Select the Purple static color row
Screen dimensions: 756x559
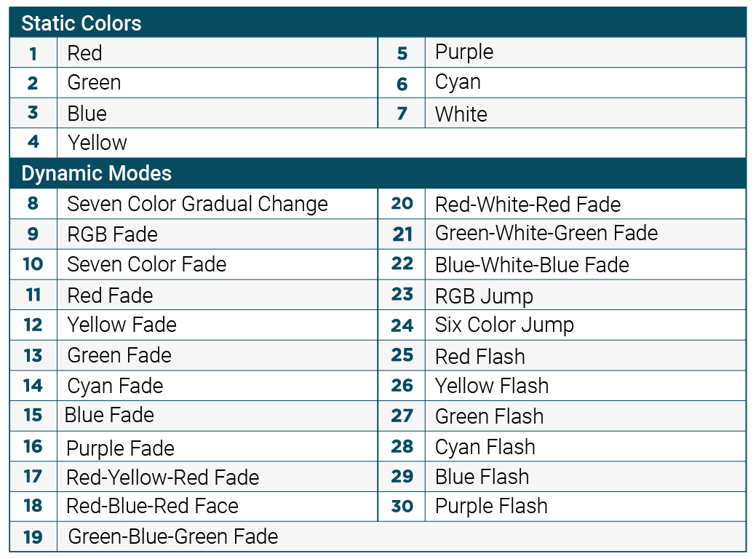[x=464, y=52]
